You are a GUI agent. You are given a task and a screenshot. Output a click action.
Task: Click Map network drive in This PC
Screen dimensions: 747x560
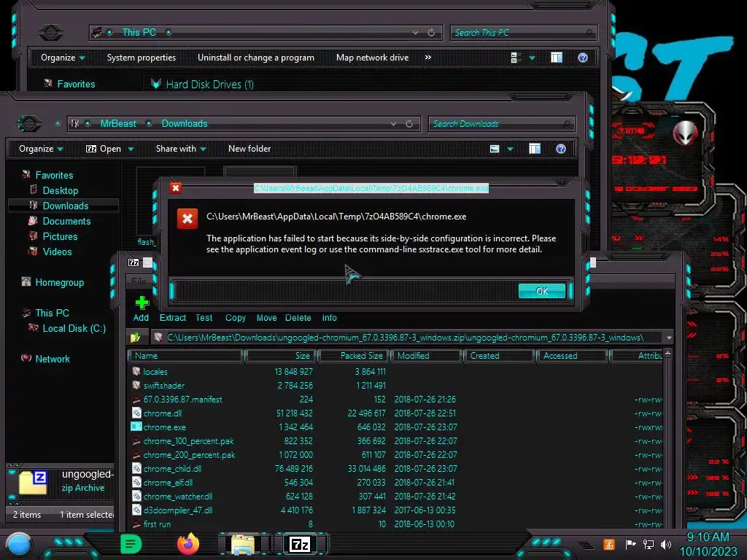tap(372, 58)
